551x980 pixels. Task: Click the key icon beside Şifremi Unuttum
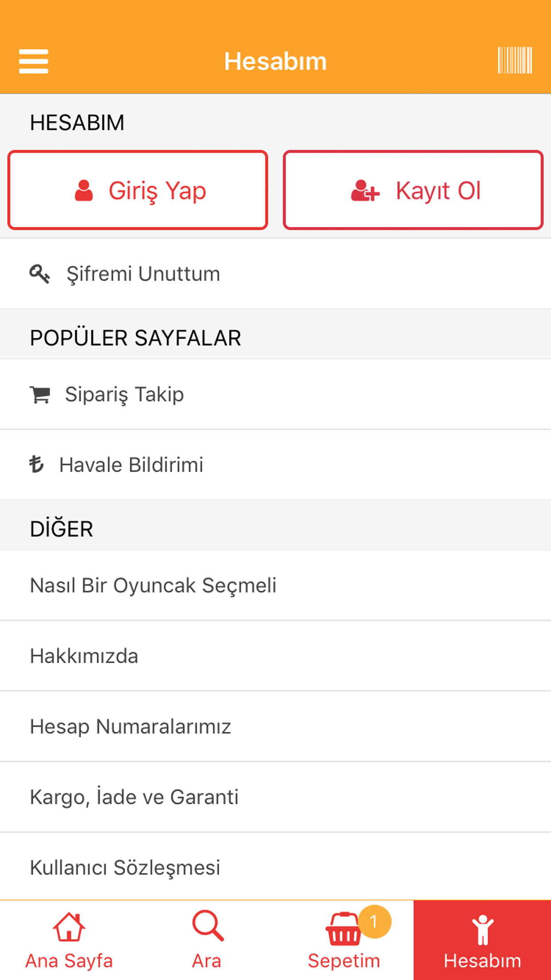click(39, 274)
